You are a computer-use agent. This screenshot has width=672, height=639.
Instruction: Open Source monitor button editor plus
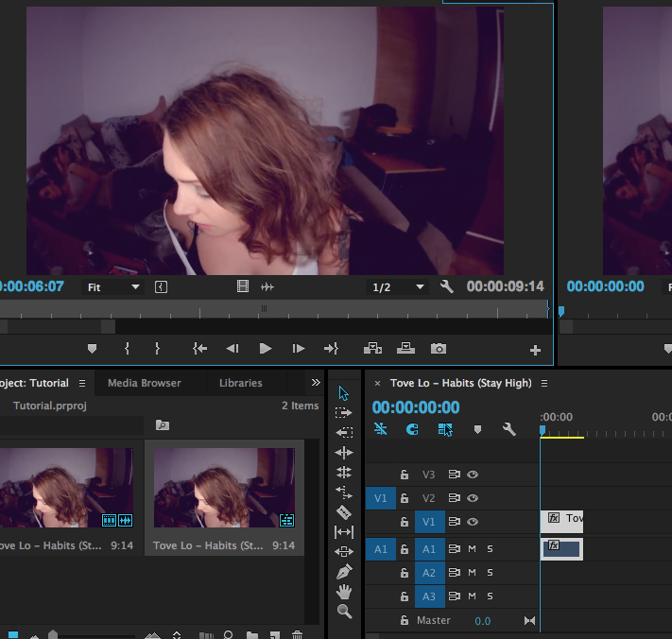(x=535, y=351)
